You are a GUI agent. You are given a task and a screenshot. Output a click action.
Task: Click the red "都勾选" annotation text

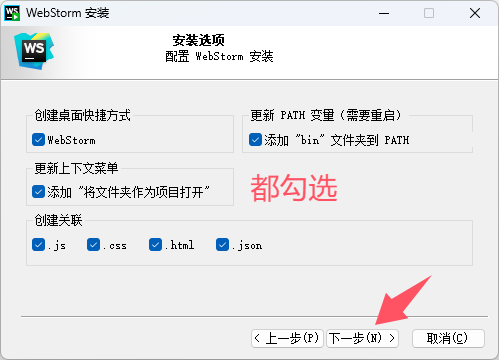(x=294, y=188)
